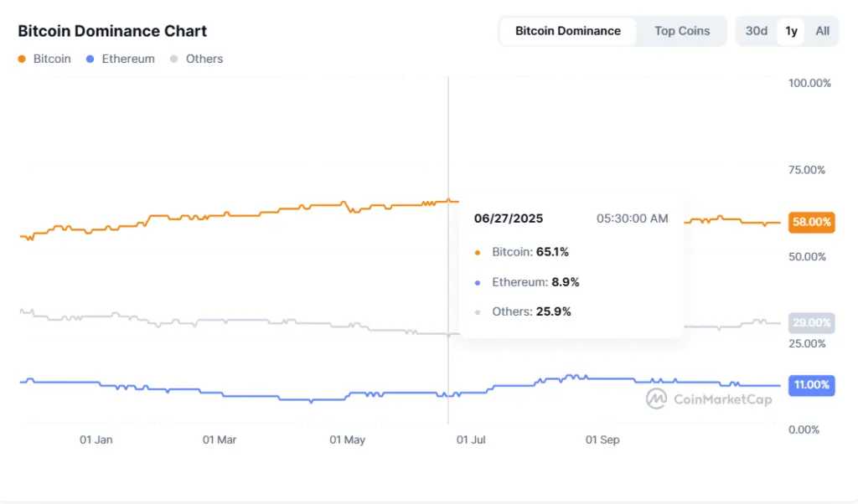Click the orange 58.00% price badge
Image resolution: width=858 pixels, height=504 pixels.
[x=810, y=223]
